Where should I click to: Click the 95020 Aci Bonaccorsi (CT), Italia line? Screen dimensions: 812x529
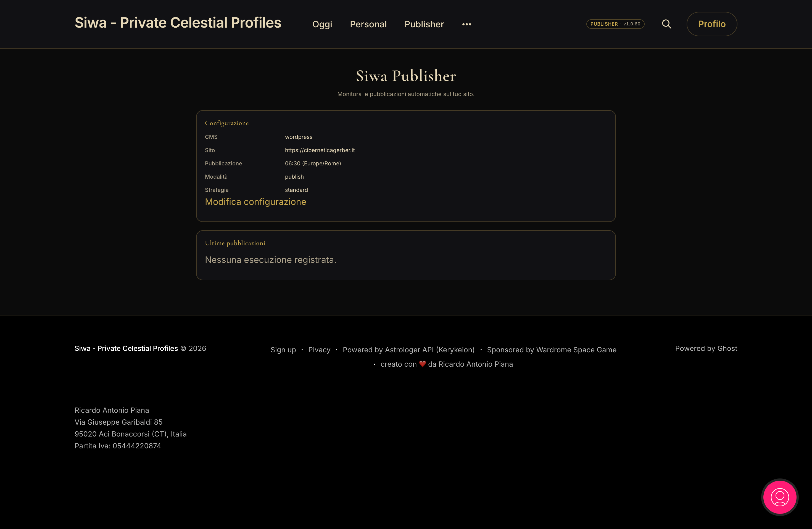[x=130, y=434]
